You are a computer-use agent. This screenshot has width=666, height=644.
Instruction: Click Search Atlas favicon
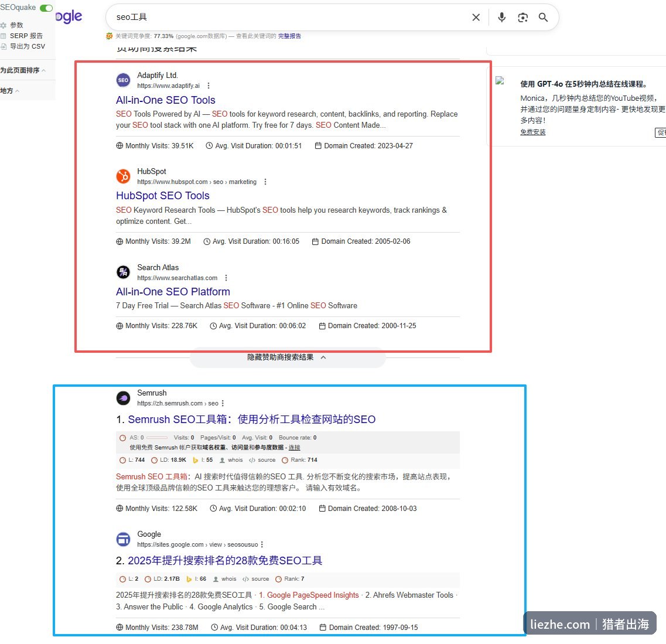(123, 272)
